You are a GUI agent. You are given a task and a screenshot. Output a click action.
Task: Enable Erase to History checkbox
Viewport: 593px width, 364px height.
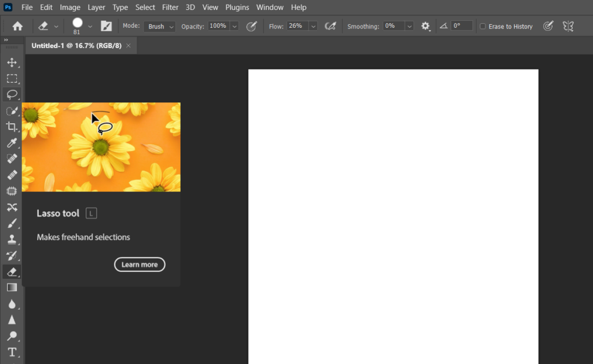(482, 26)
